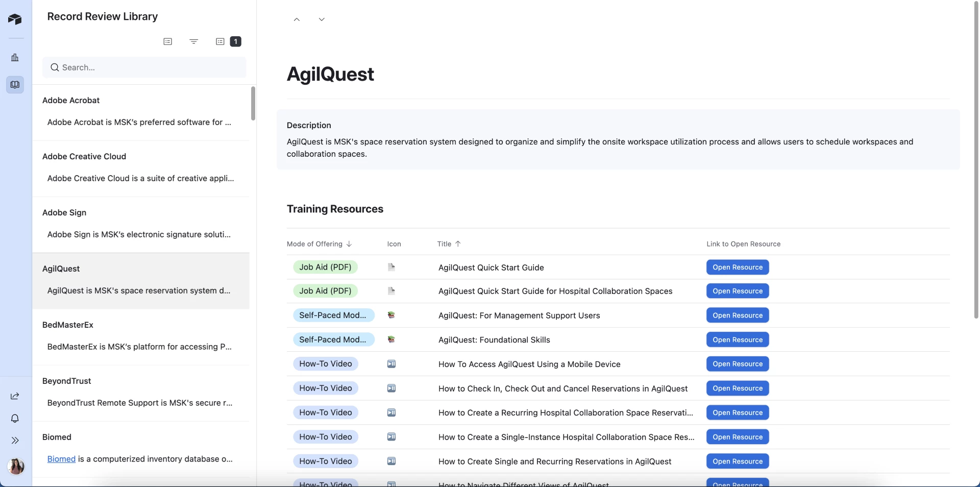This screenshot has width=980, height=487.
Task: Click video icon for Single and Recurring Reservations
Action: coord(391,461)
